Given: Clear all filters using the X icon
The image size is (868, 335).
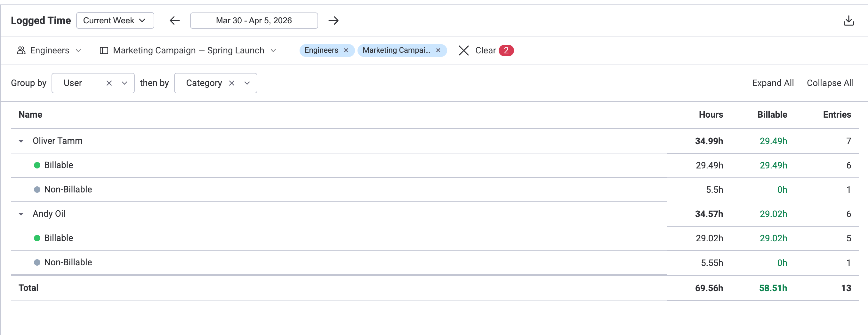Looking at the screenshot, I should (463, 51).
